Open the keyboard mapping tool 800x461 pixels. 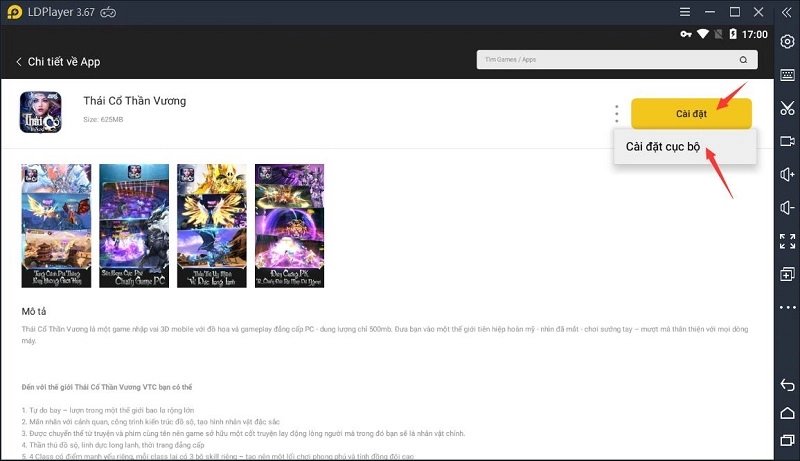(x=787, y=75)
